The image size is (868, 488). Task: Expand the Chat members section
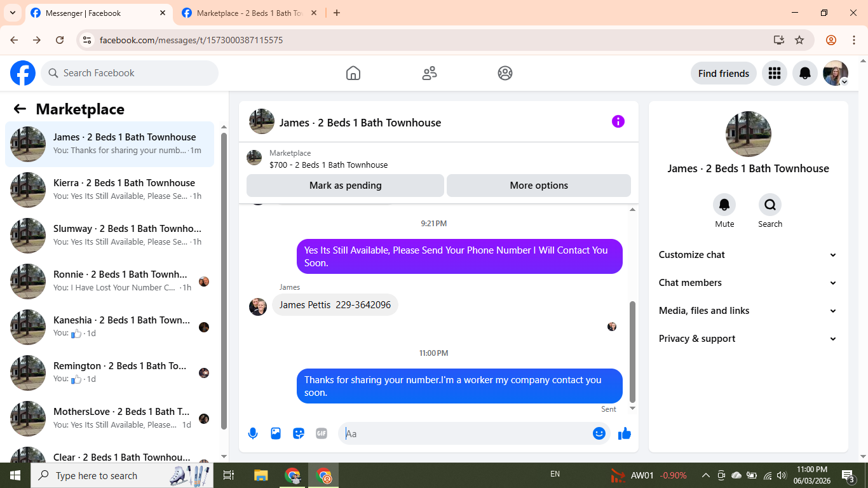click(x=748, y=283)
